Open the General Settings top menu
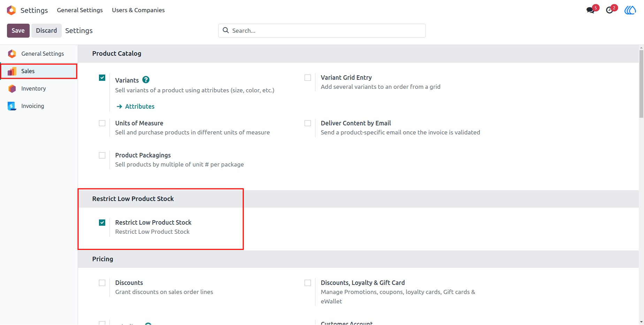The image size is (644, 325). pyautogui.click(x=80, y=10)
